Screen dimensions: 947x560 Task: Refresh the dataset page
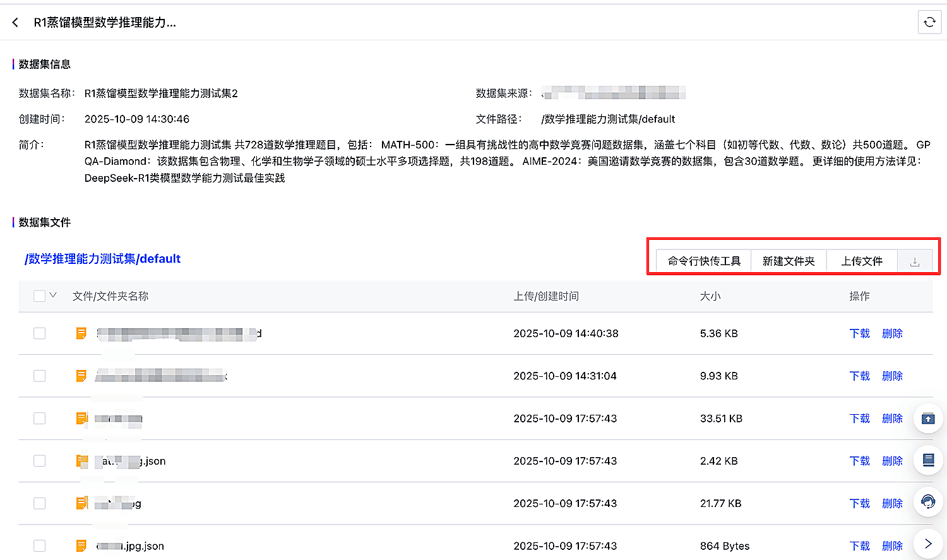[929, 22]
